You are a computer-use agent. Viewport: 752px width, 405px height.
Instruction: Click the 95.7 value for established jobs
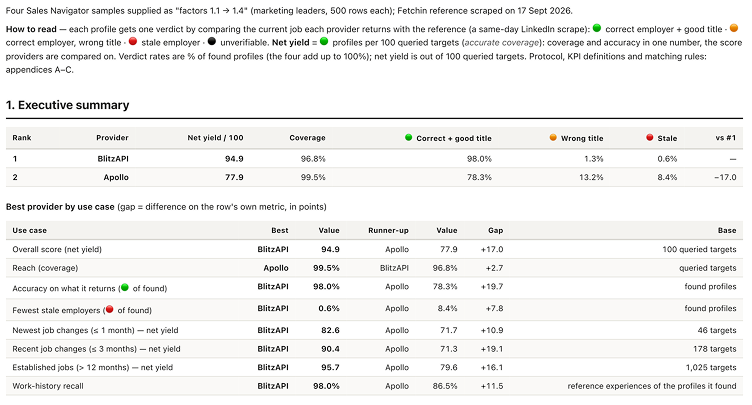click(330, 367)
